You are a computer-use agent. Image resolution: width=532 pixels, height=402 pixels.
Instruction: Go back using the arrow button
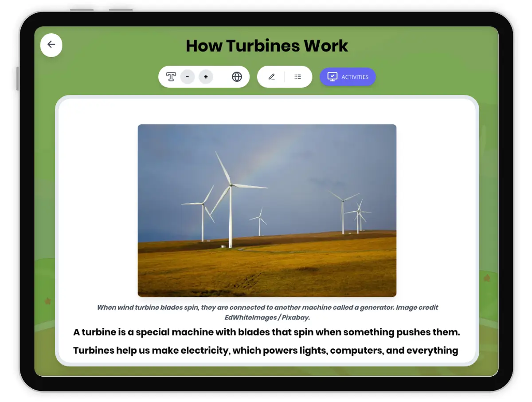point(51,45)
